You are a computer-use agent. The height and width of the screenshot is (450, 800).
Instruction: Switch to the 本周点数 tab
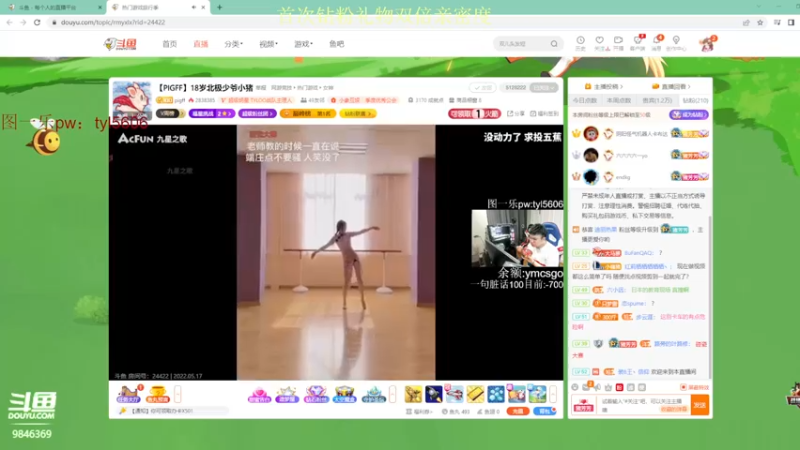(619, 101)
